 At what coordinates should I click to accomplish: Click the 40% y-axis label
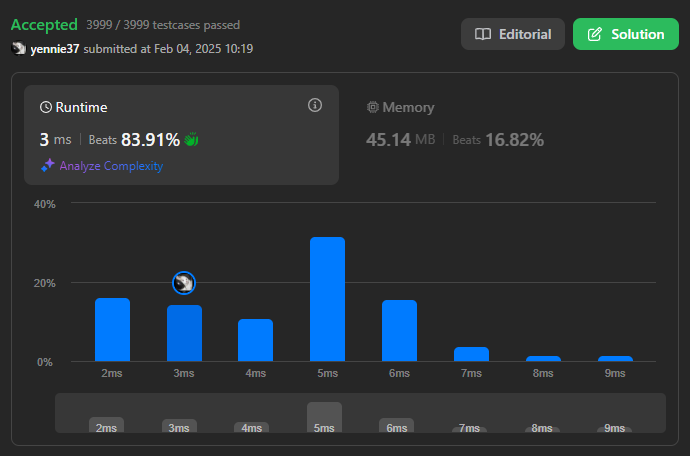click(x=44, y=204)
